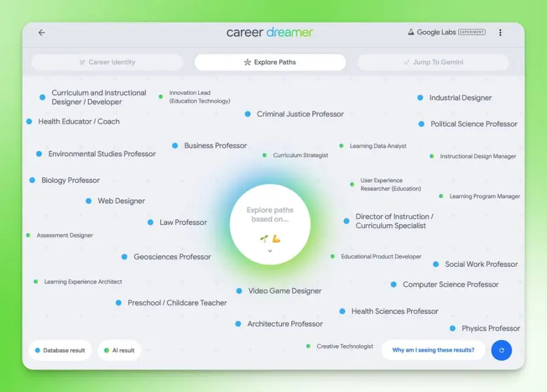Image resolution: width=547 pixels, height=392 pixels.
Task: Click the Google Labs flask logo
Action: click(x=411, y=32)
